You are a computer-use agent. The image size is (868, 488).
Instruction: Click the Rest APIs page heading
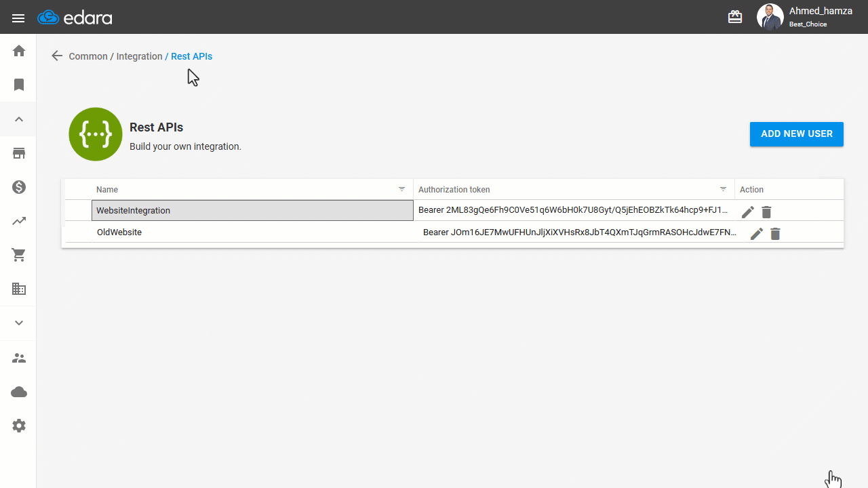pos(157,127)
